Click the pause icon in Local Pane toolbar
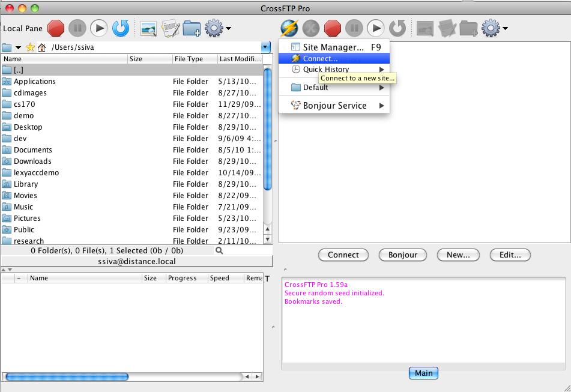 pos(77,28)
